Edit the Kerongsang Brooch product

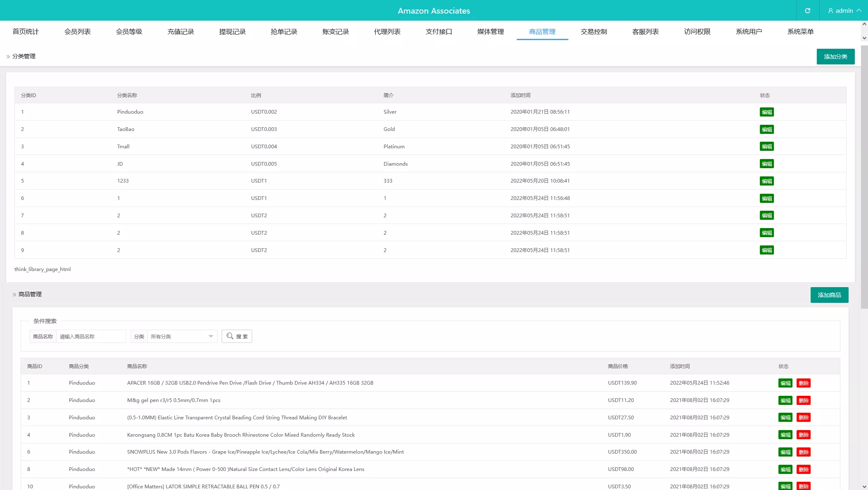785,435
